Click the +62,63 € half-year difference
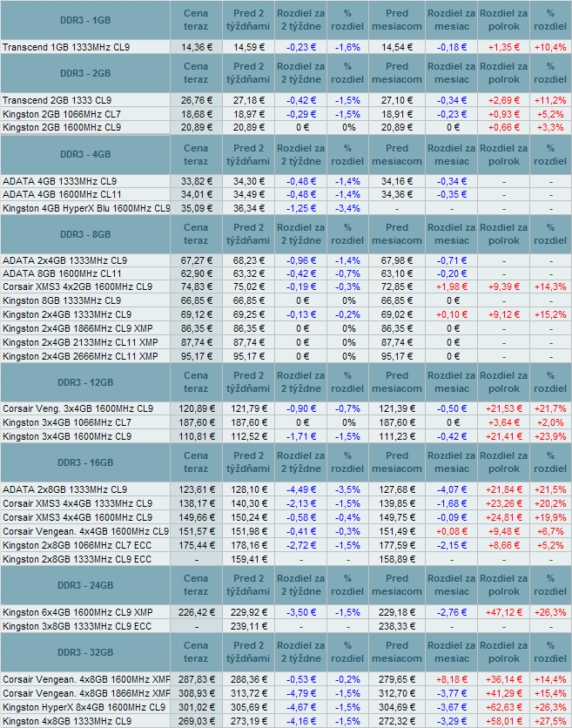572x728 pixels. click(x=504, y=707)
